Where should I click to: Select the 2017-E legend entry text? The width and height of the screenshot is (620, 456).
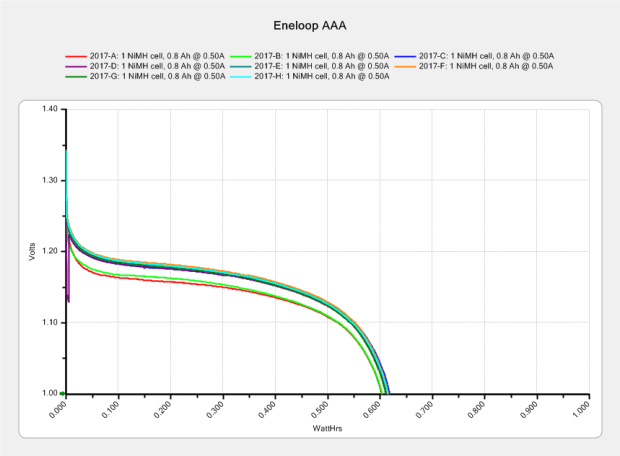coord(321,66)
